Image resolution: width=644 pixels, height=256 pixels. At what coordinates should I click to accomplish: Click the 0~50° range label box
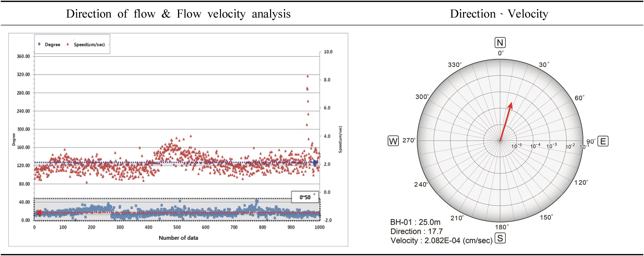305,197
